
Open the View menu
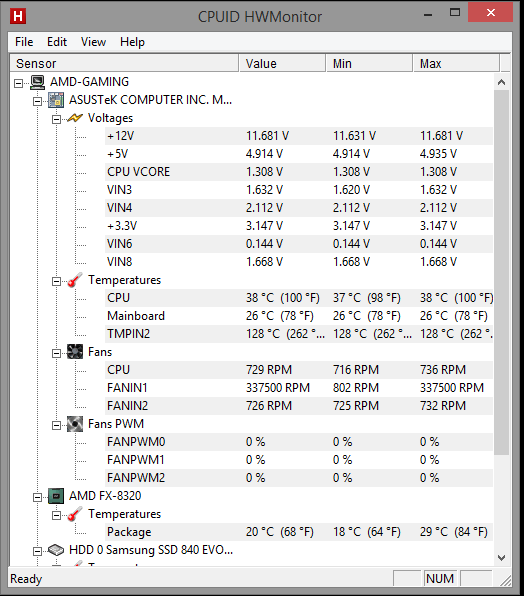coord(93,42)
